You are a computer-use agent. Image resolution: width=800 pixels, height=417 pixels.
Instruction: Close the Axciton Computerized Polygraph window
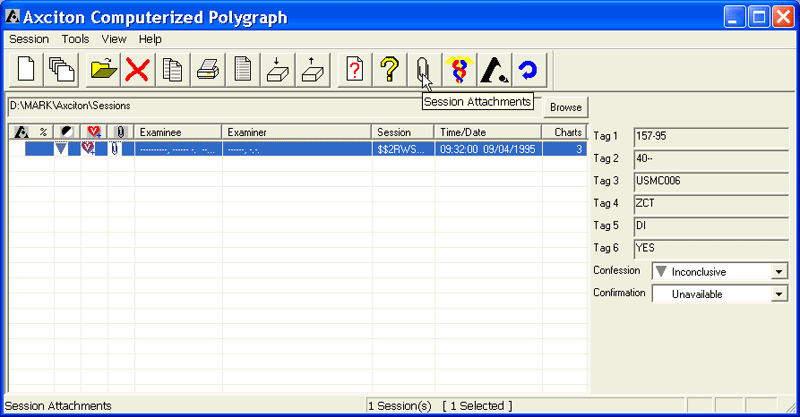point(783,17)
